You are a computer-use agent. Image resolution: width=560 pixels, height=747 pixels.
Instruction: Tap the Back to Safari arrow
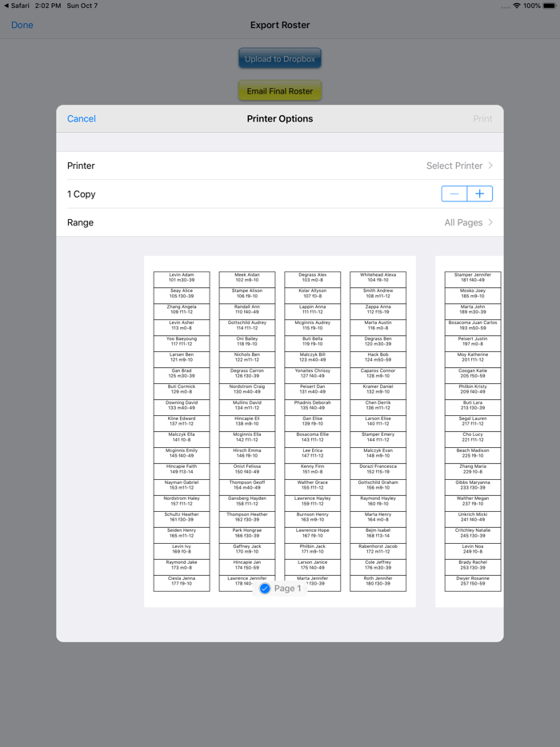click(6, 6)
